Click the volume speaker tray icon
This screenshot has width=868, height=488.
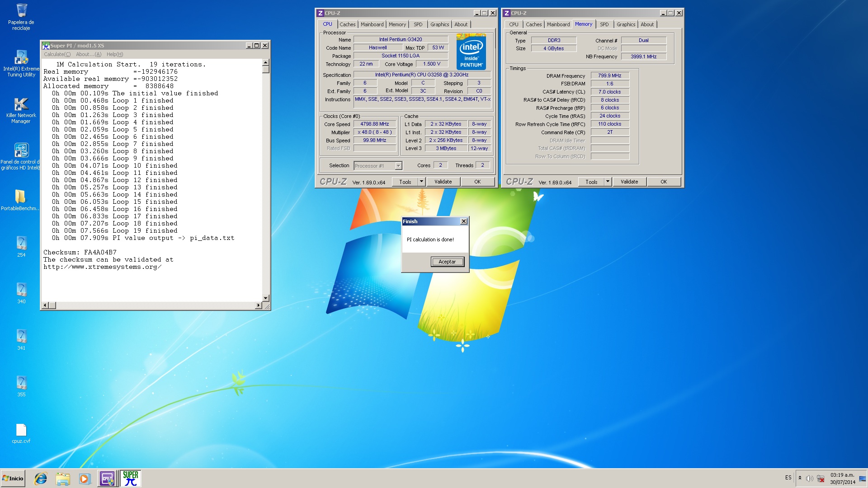click(x=810, y=479)
